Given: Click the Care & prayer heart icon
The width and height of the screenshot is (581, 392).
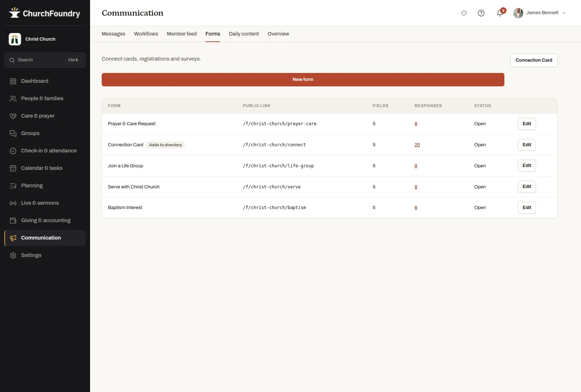Looking at the screenshot, I should click(13, 116).
